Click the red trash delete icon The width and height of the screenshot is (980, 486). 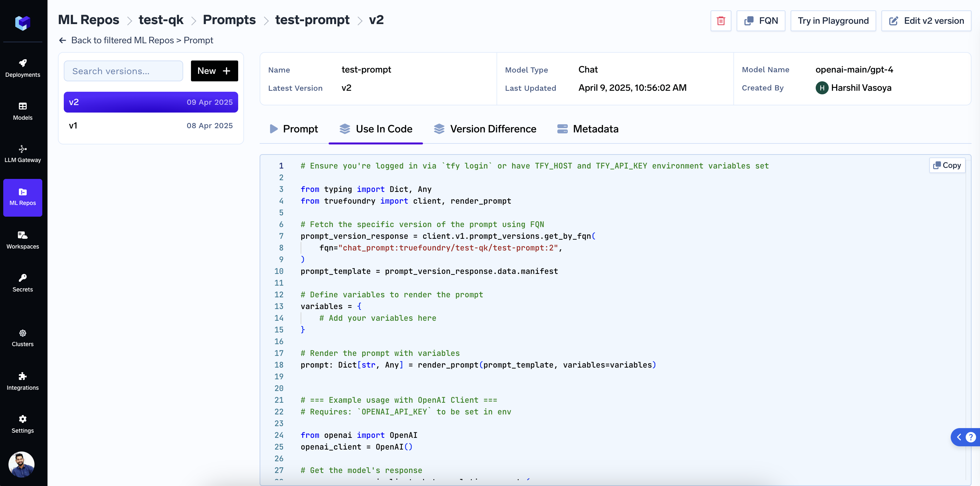point(721,21)
